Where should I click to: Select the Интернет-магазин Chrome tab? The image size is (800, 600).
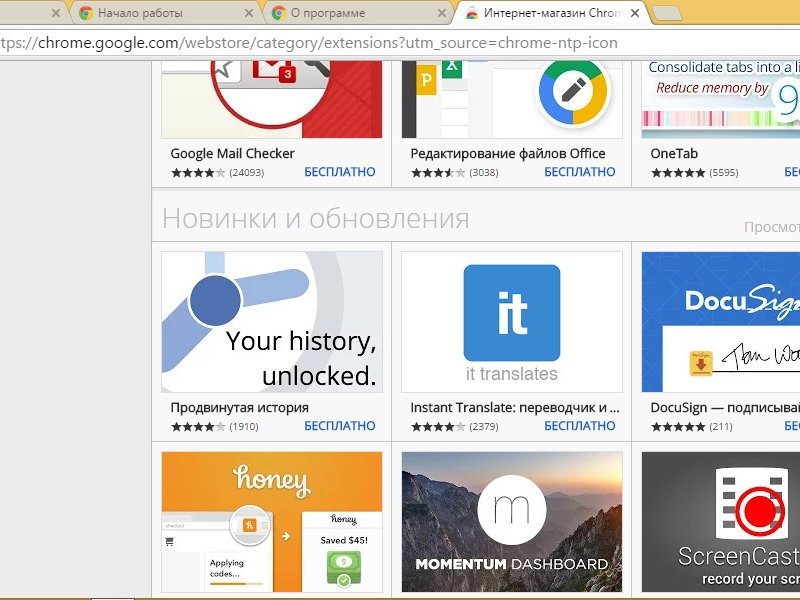pos(551,13)
